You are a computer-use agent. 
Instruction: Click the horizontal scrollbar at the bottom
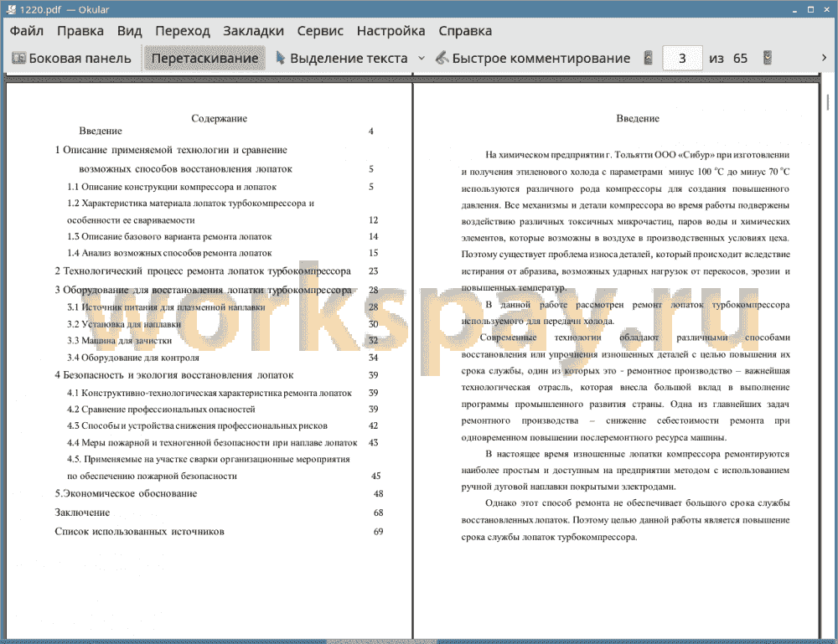click(382, 641)
